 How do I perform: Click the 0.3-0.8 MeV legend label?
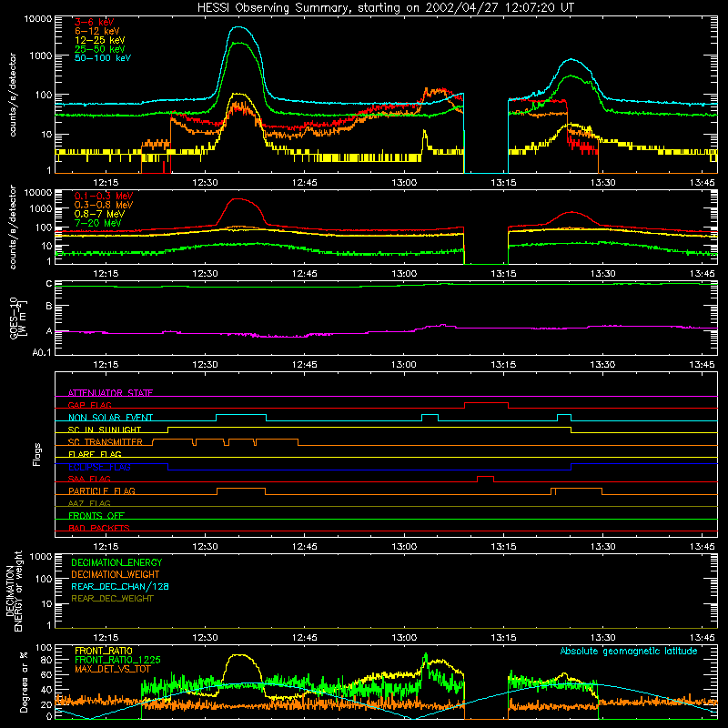pos(104,205)
